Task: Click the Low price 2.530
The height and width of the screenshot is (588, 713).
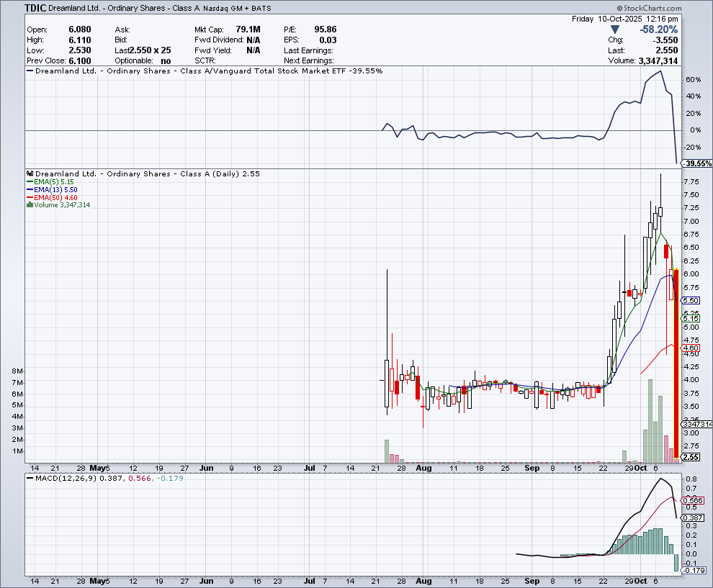Action: pos(79,50)
